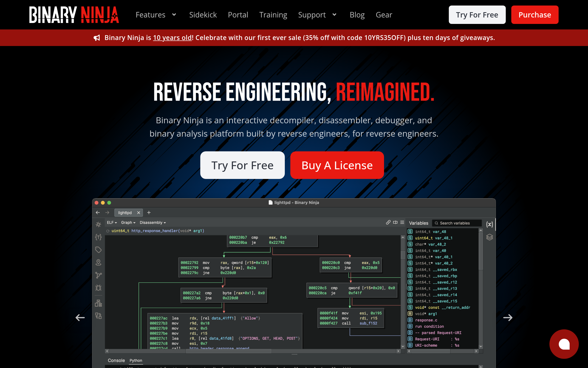
Task: Open the ELF view dropdown
Action: (112, 222)
